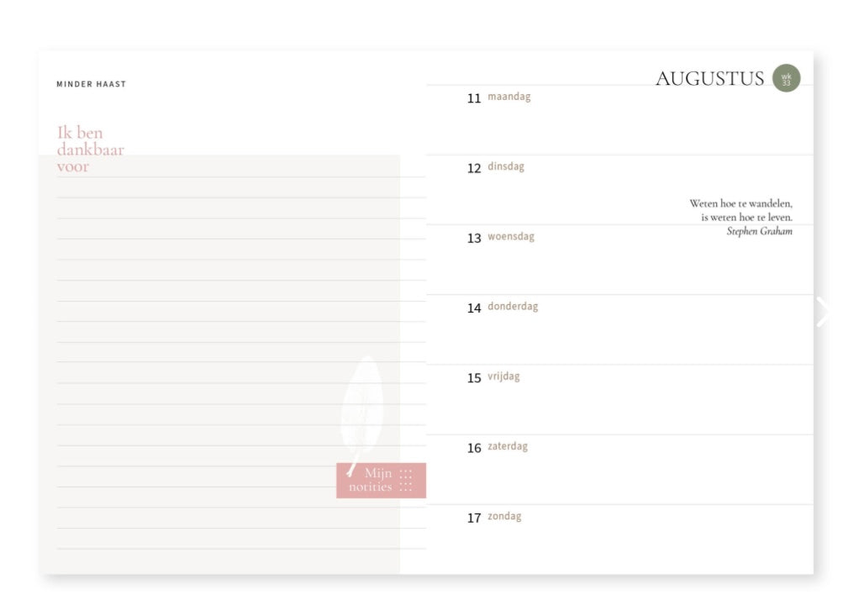The height and width of the screenshot is (616, 843).
Task: Select the AUGUSTUS month heading
Action: pos(709,79)
